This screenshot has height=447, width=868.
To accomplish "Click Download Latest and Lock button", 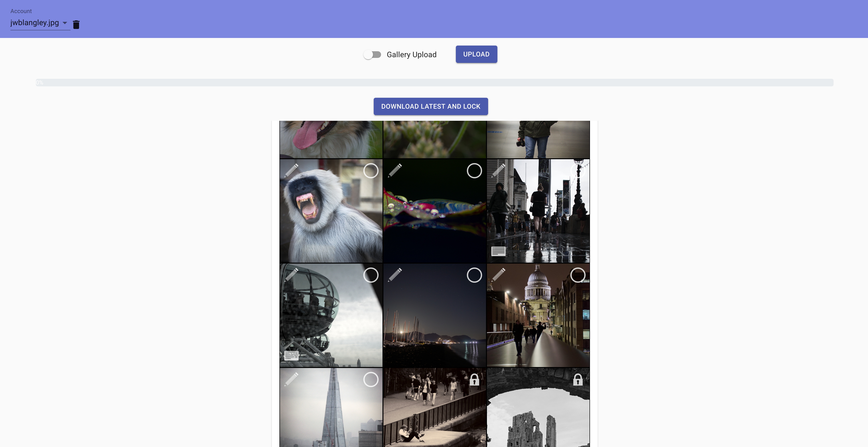I will coord(430,107).
